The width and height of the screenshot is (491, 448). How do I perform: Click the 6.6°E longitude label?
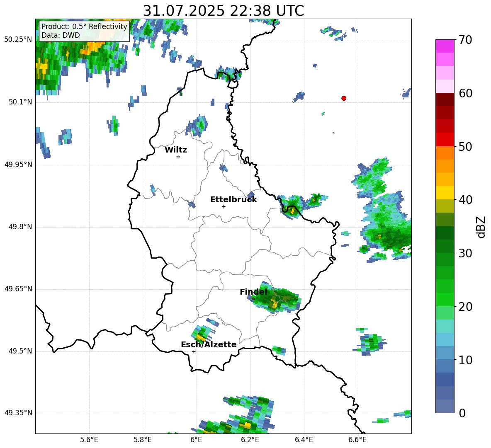pos(357,440)
